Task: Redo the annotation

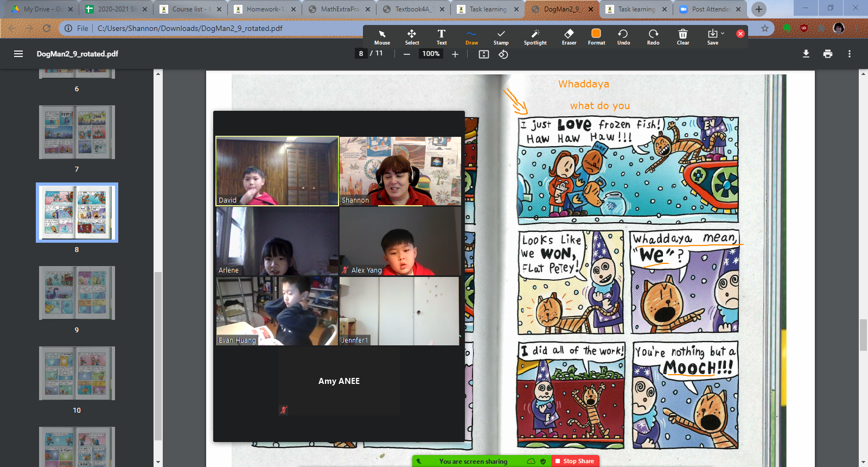Action: pyautogui.click(x=653, y=37)
